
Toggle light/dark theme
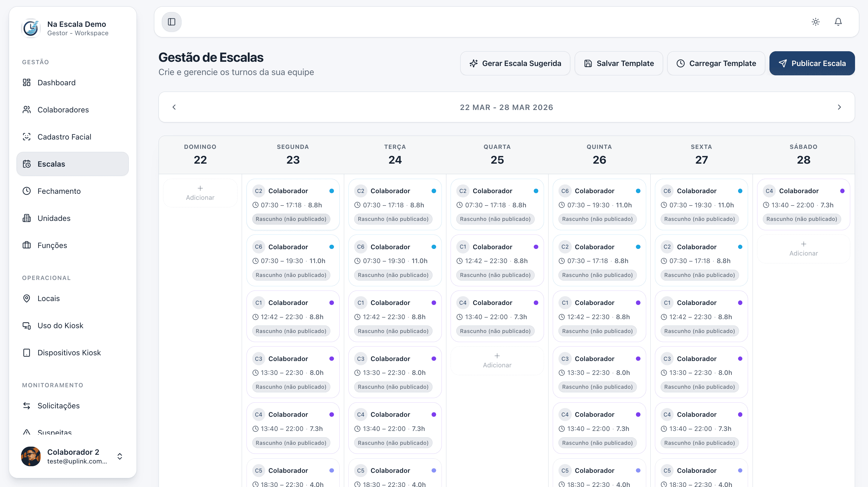point(816,22)
